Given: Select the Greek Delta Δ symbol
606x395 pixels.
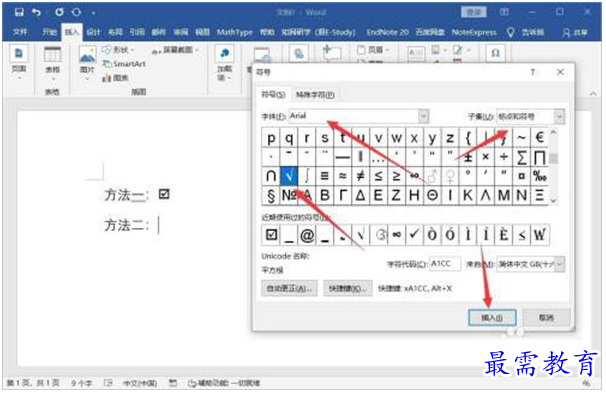Looking at the screenshot, I should point(360,196).
